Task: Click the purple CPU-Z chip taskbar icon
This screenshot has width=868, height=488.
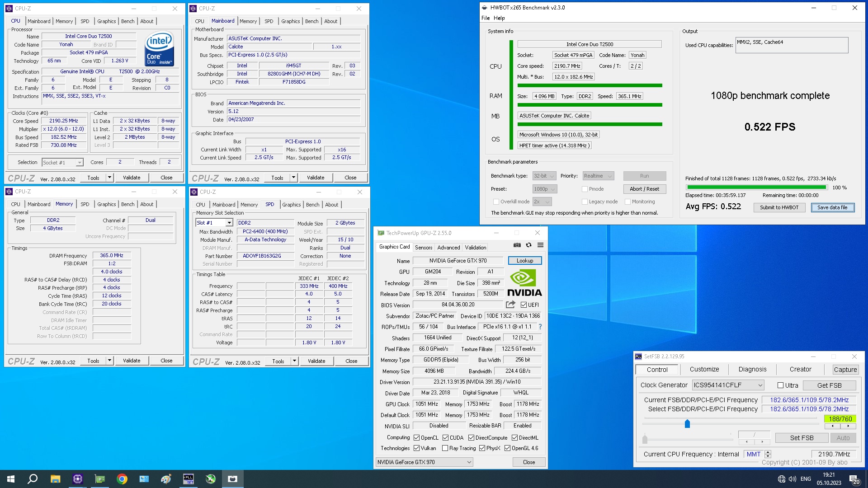Action: 78,479
